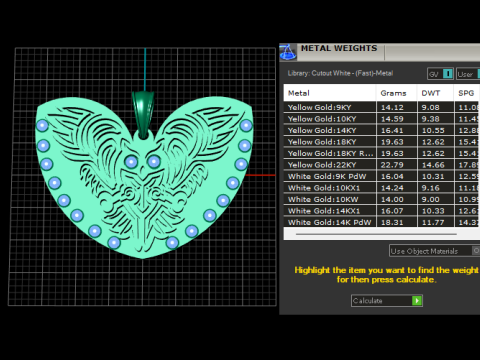Screen dimensions: 480x360
Task: Click the DWT column header
Action: tap(435, 93)
